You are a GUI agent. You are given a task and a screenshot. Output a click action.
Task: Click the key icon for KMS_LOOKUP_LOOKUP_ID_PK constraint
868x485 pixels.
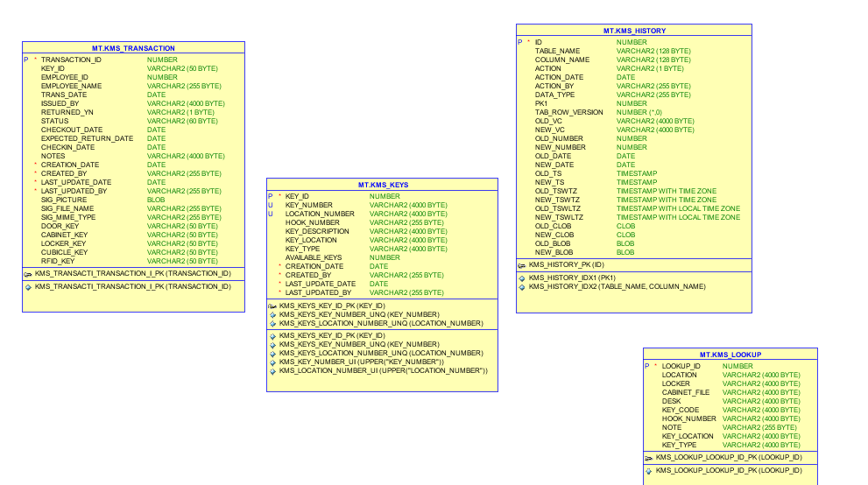(x=649, y=458)
